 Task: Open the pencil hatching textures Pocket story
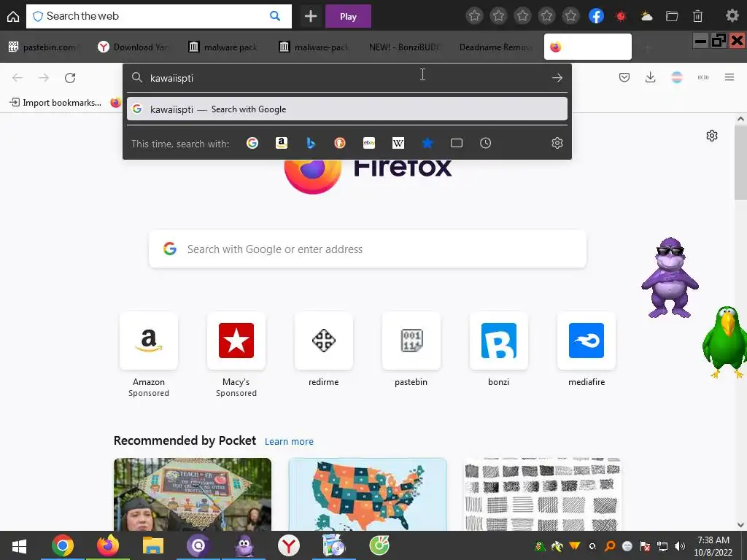(x=542, y=494)
